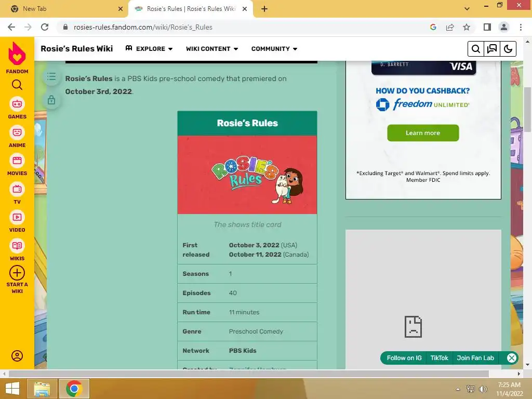Viewport: 532px width, 399px height.
Task: View site info padlock in address bar
Action: click(65, 27)
